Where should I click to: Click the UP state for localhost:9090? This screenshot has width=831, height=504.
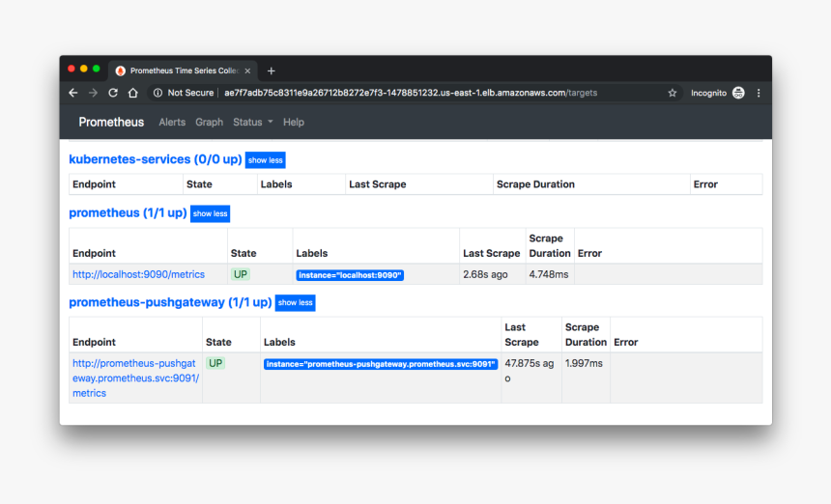(x=241, y=274)
